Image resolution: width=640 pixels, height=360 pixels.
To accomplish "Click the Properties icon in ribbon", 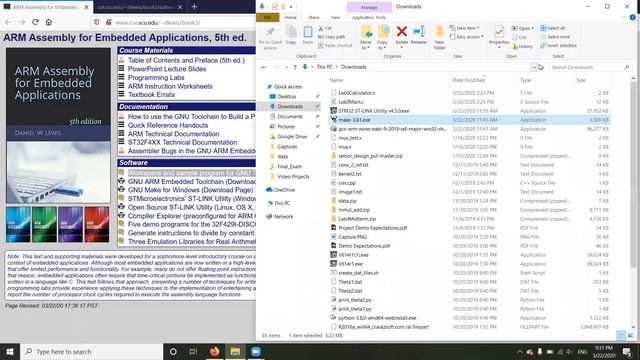I will [x=499, y=32].
